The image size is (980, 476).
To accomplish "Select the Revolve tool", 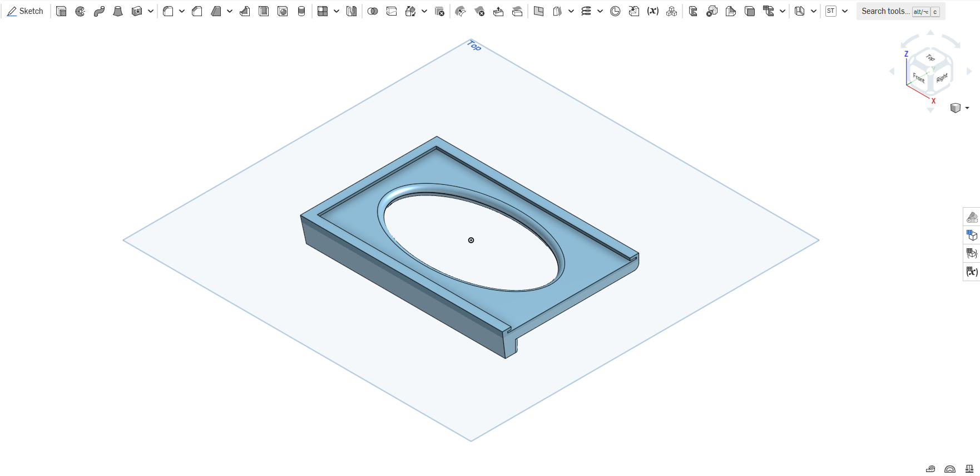I will (x=80, y=11).
